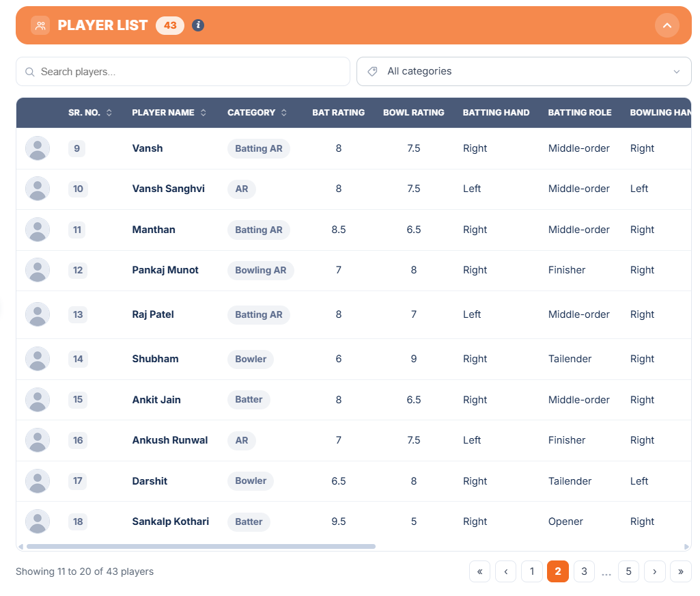Click Tailender role in Darshit's row
The image size is (700, 596).
pyautogui.click(x=570, y=481)
